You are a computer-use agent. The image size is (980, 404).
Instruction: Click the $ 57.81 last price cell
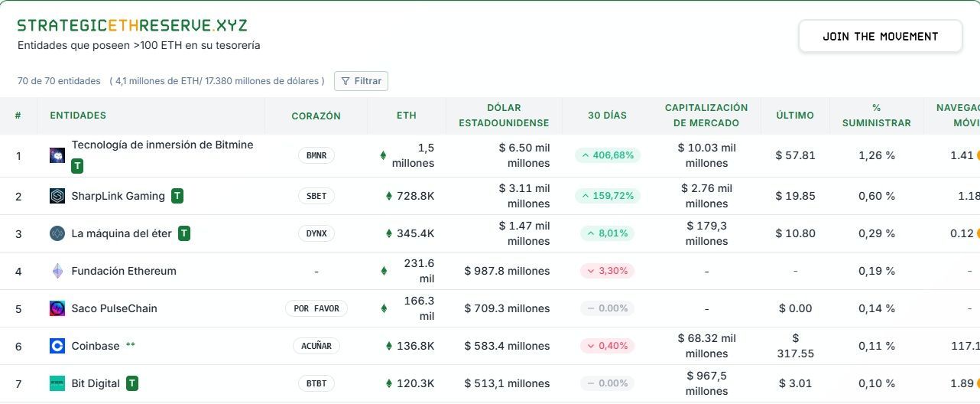point(795,155)
